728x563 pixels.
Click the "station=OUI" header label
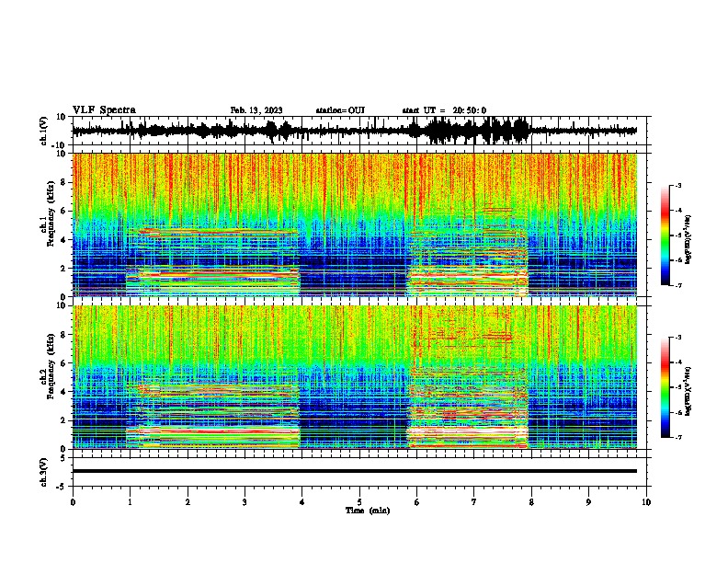[x=340, y=110]
